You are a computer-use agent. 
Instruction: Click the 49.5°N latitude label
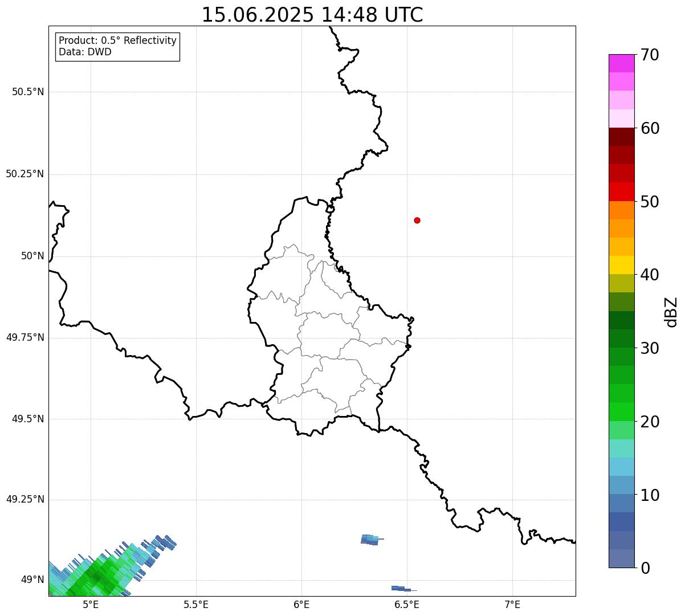point(28,419)
